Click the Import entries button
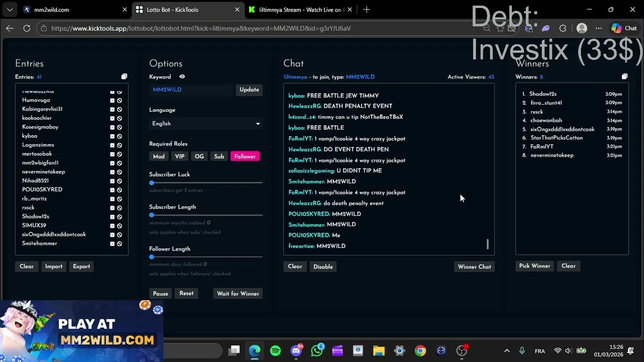Image resolution: width=644 pixels, height=362 pixels. [x=54, y=266]
